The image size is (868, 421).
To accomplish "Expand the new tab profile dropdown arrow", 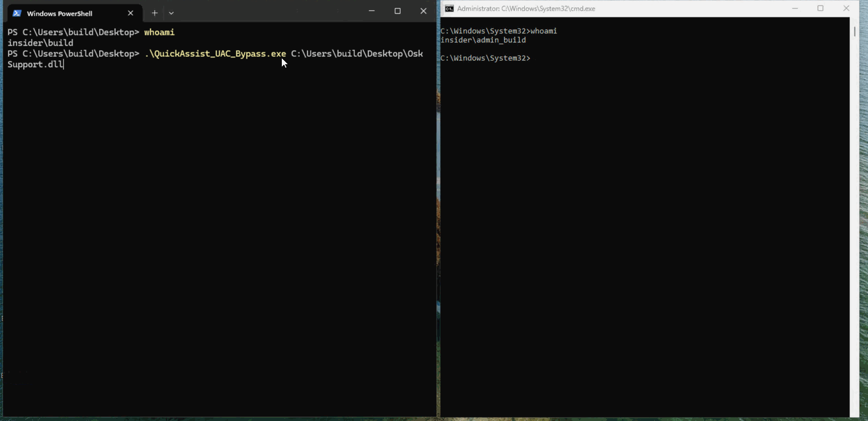I will pyautogui.click(x=172, y=13).
